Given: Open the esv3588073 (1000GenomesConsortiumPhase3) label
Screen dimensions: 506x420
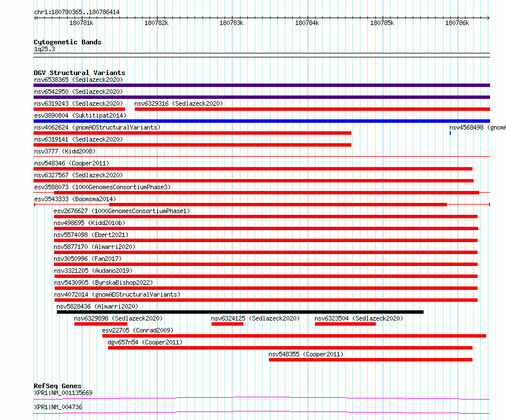Looking at the screenshot, I should [102, 187].
